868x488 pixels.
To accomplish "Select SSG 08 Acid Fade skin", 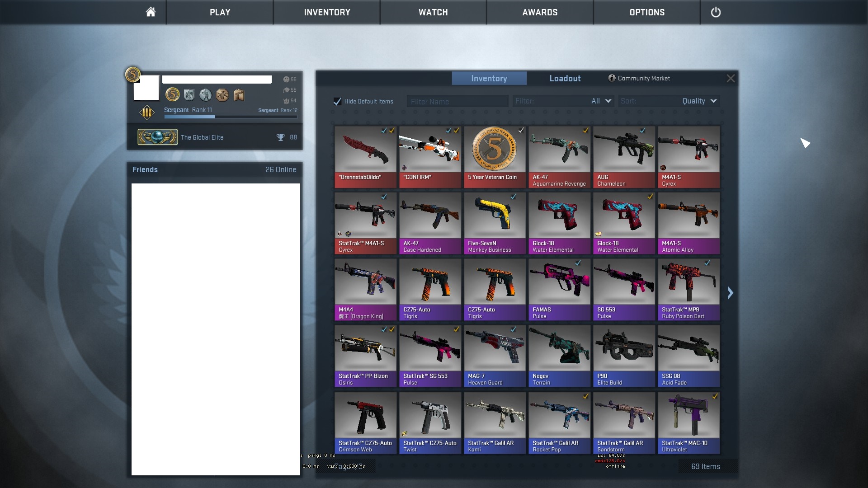I will pos(689,356).
